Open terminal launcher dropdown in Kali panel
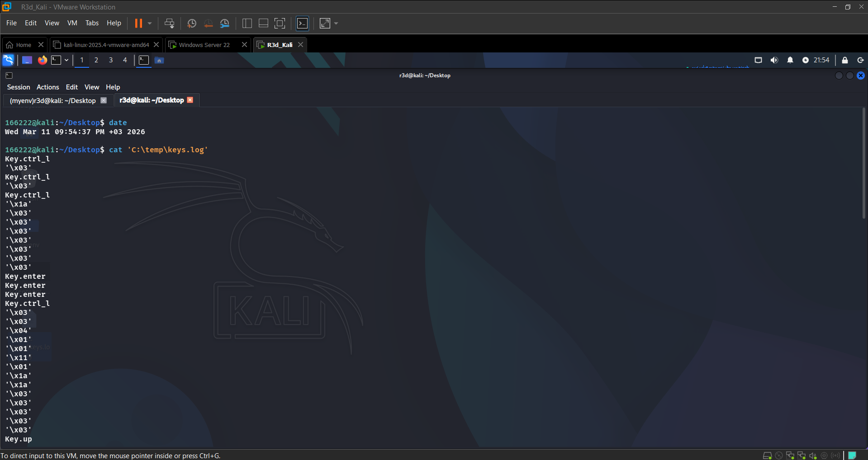The image size is (868, 460). pos(66,60)
